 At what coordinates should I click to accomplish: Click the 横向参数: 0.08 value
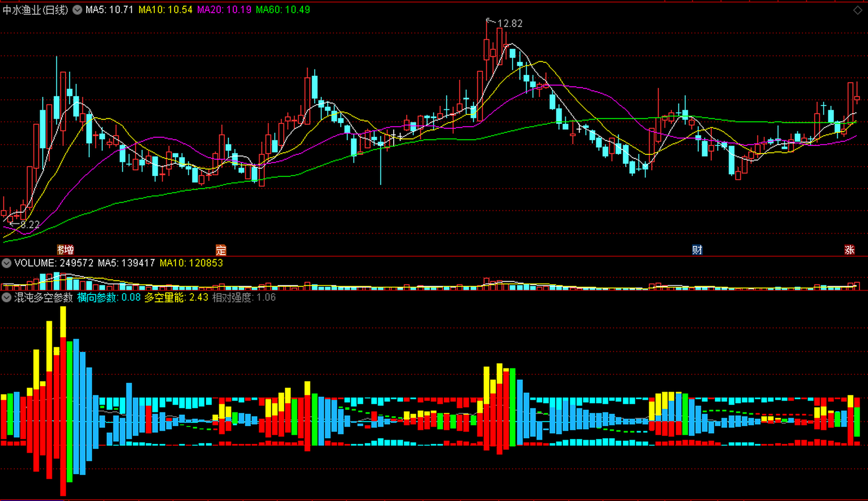pyautogui.click(x=109, y=297)
